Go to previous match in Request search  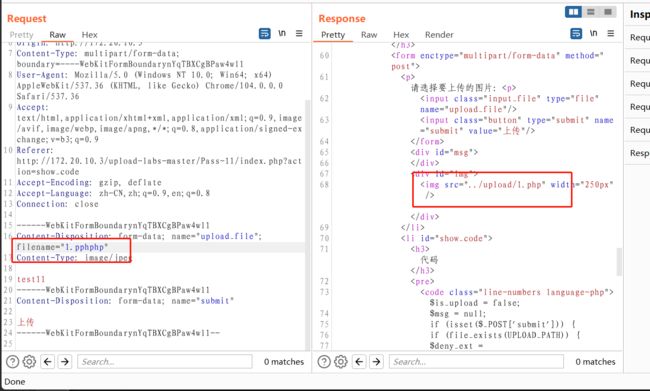48,362
